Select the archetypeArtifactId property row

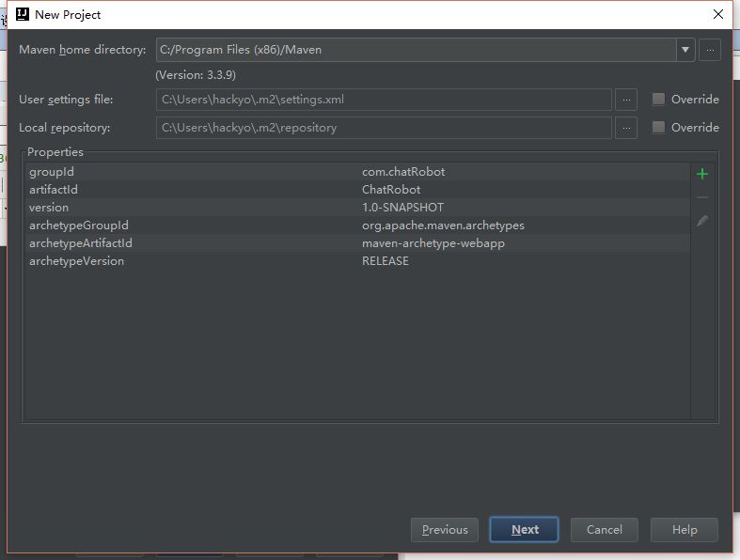(x=357, y=243)
